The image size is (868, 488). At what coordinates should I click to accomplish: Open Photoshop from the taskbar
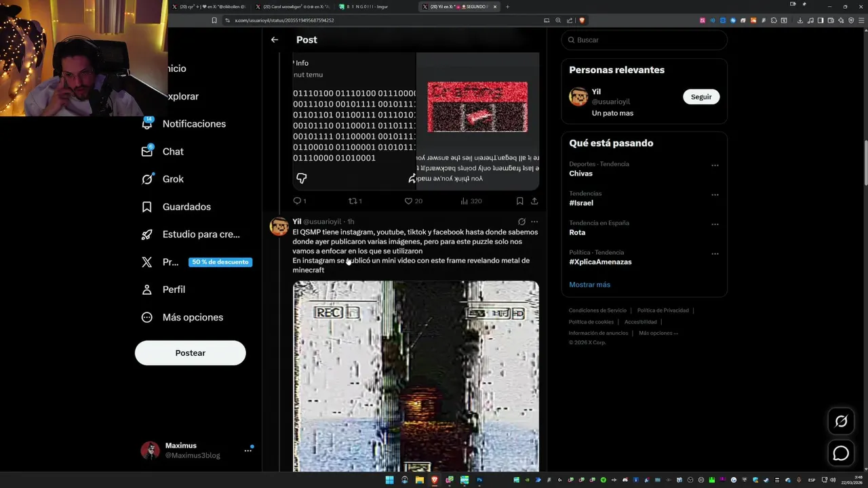coord(479,480)
